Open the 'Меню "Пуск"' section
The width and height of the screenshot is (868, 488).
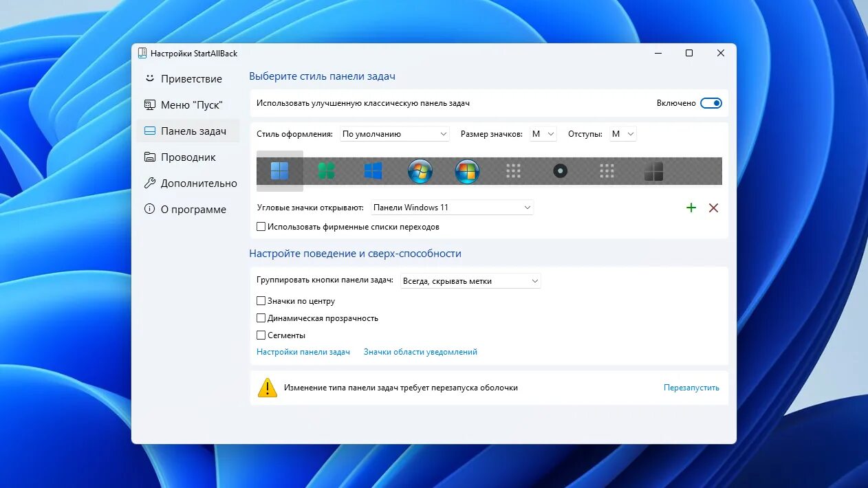(188, 105)
